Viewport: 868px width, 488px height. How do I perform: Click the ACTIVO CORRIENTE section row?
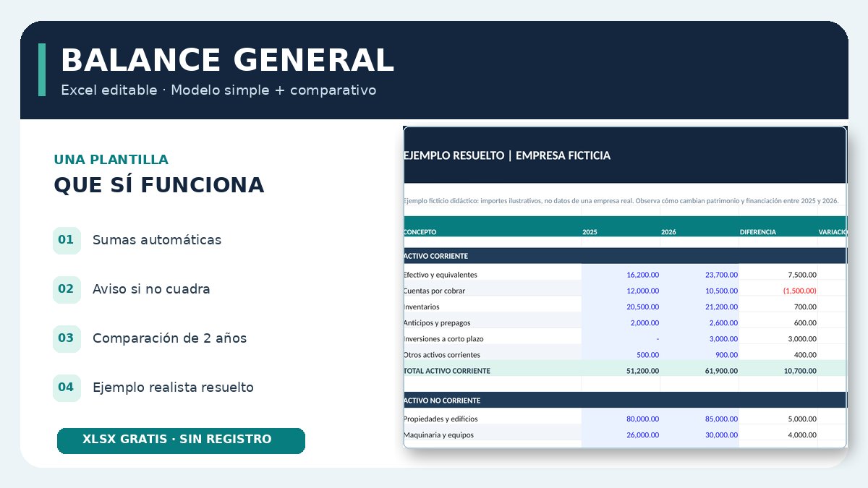[x=625, y=256]
